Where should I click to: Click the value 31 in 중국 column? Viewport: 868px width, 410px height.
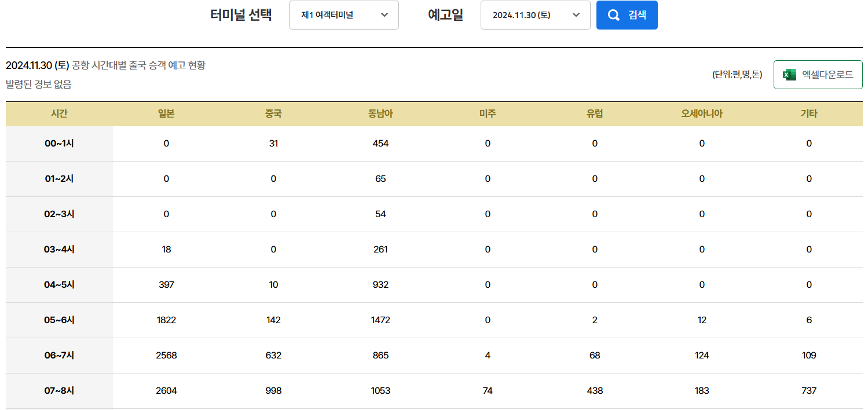pyautogui.click(x=273, y=144)
